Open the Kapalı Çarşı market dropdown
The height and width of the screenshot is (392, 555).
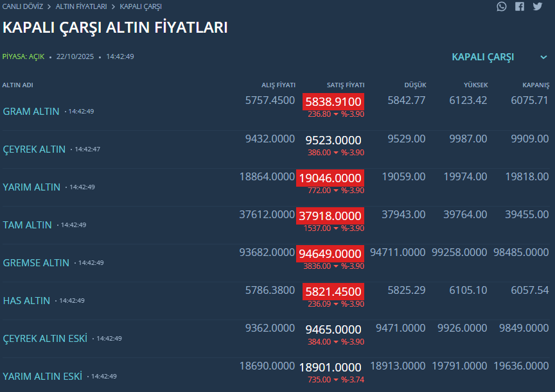coord(483,57)
